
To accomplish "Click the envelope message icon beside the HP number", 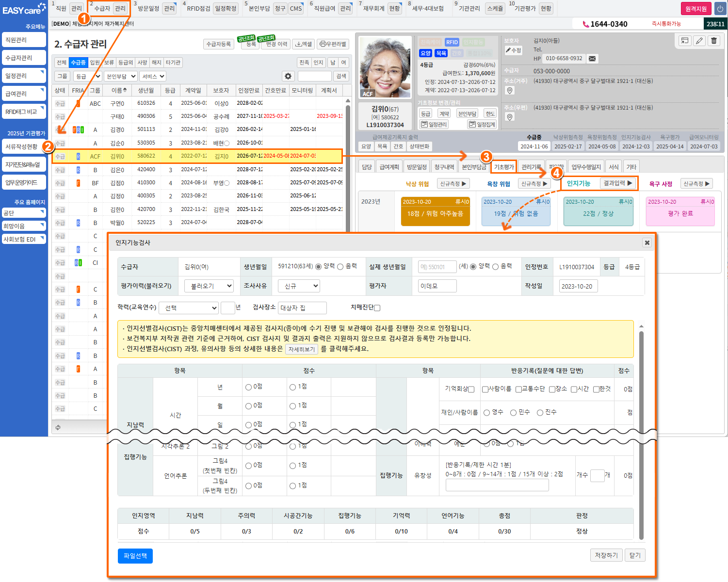I will point(592,59).
